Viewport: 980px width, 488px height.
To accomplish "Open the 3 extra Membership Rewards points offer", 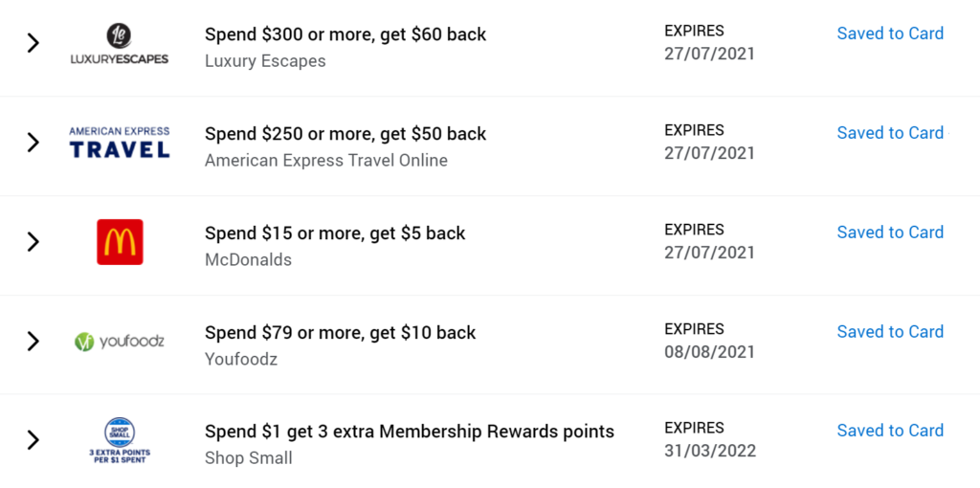I will coord(410,432).
